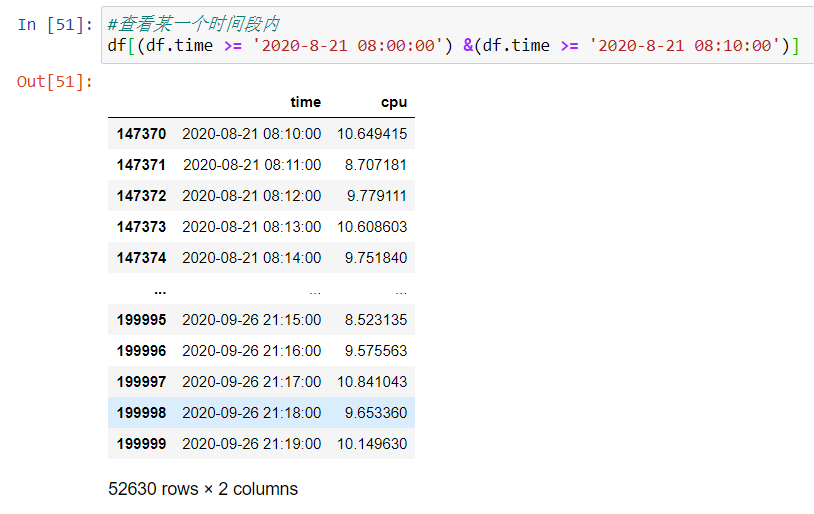
Task: Click time cell 2020-08-21 08:14:00
Action: (x=252, y=258)
